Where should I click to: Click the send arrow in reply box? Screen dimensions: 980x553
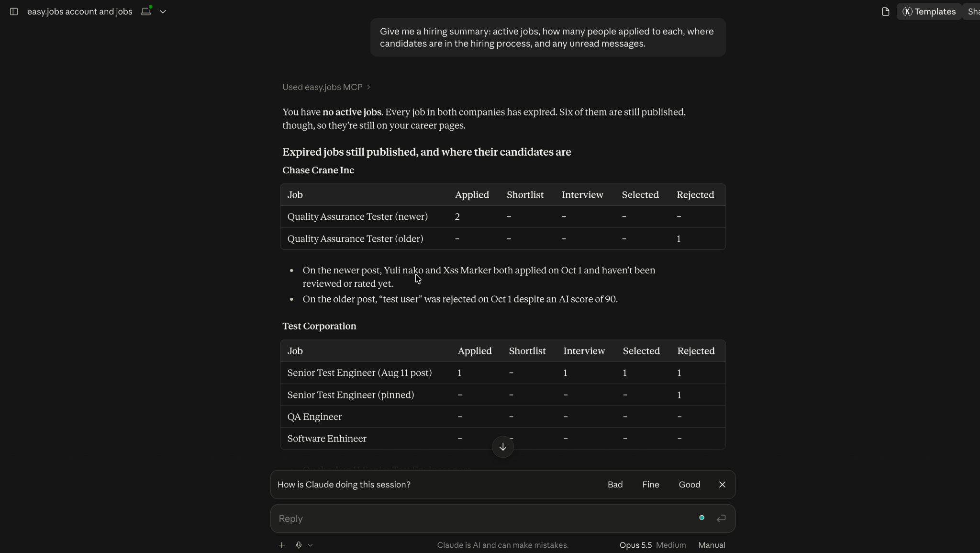[x=721, y=518]
